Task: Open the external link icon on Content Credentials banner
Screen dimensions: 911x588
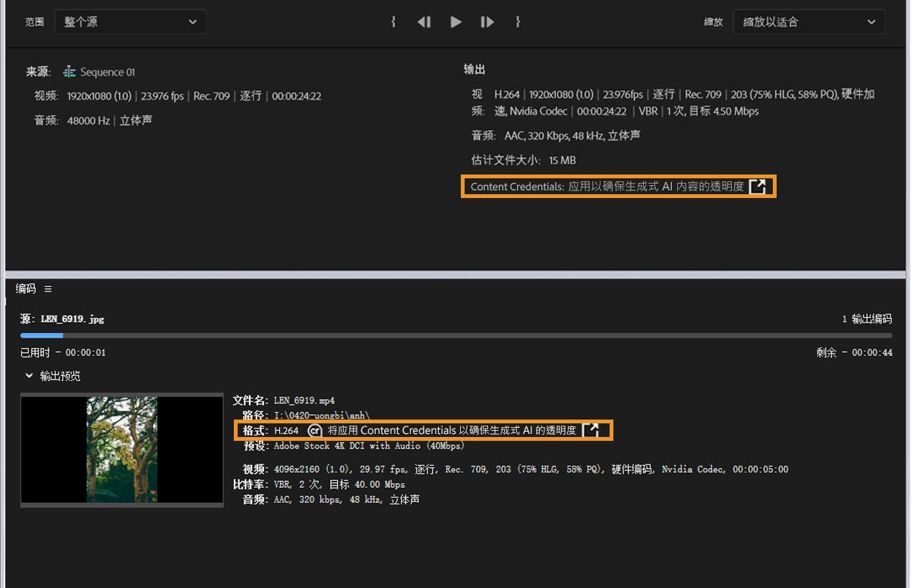Action: [x=758, y=186]
